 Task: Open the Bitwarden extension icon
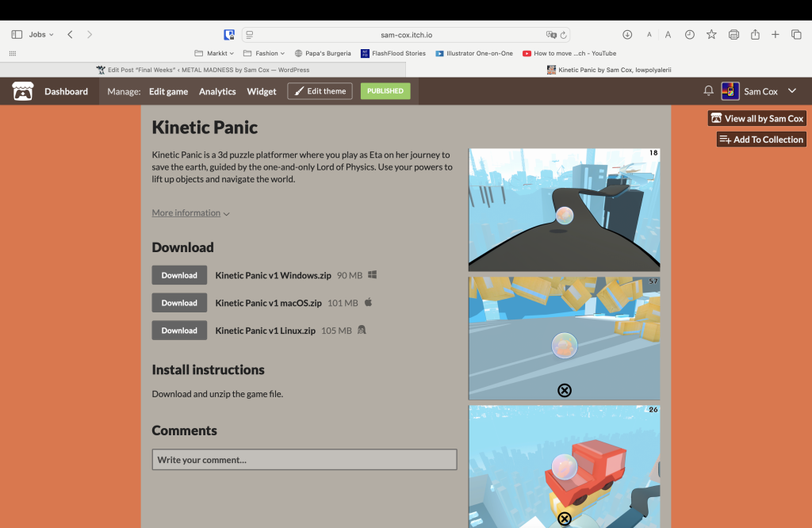(229, 35)
